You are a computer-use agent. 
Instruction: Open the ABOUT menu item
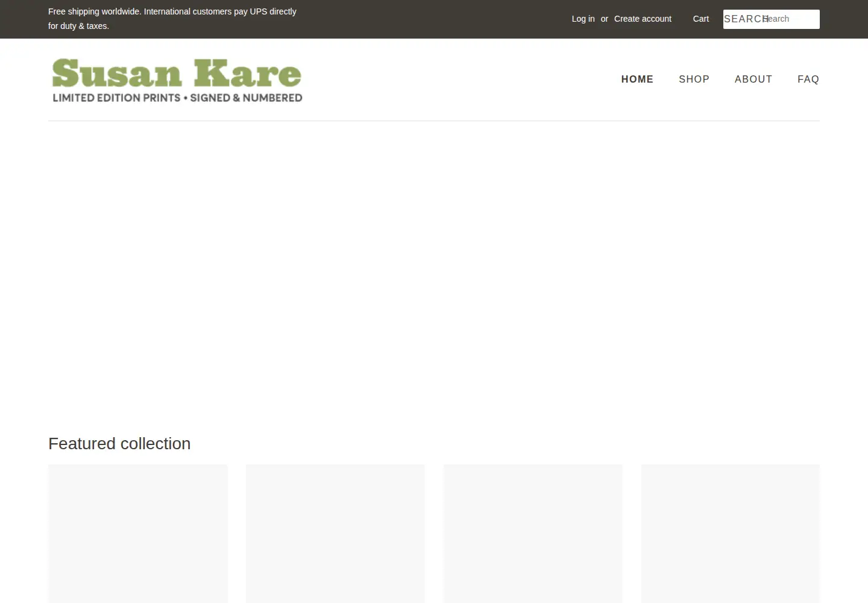click(753, 79)
